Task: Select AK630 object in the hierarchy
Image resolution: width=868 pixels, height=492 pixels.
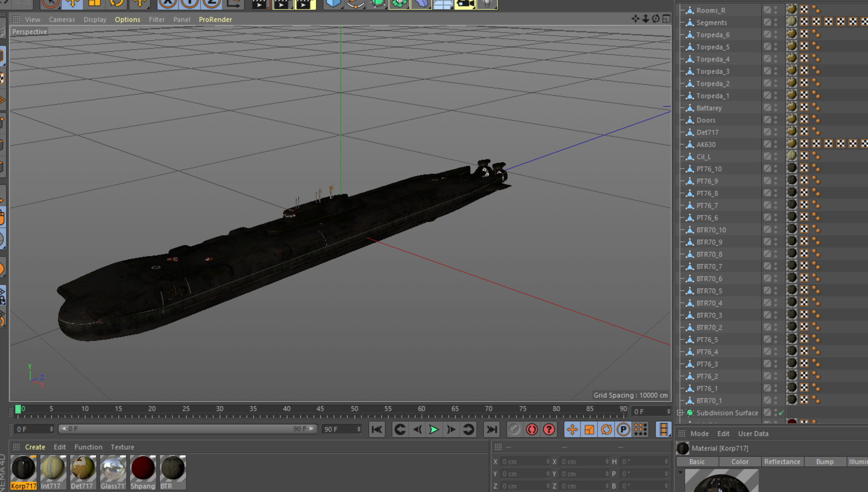Action: pyautogui.click(x=706, y=145)
